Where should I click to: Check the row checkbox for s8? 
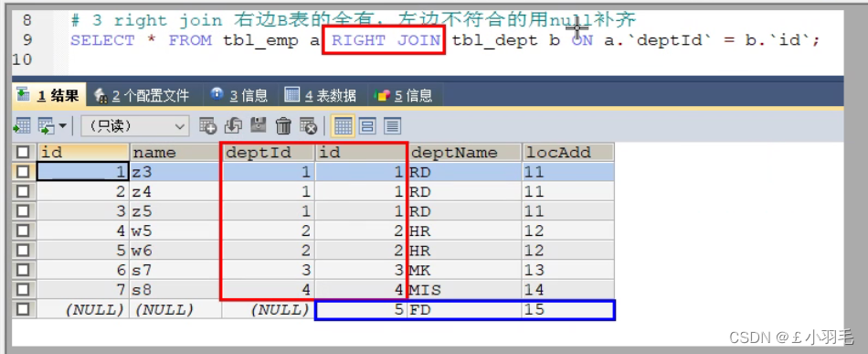click(23, 290)
